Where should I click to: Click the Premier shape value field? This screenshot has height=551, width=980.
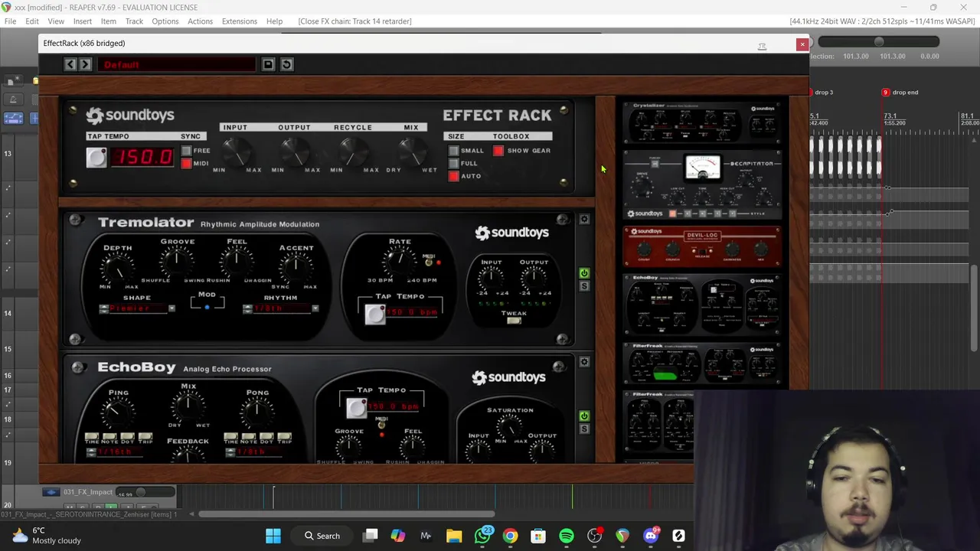tap(138, 308)
